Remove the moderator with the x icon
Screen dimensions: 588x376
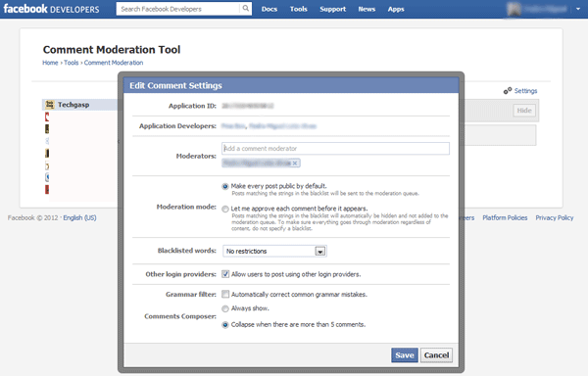tap(295, 163)
